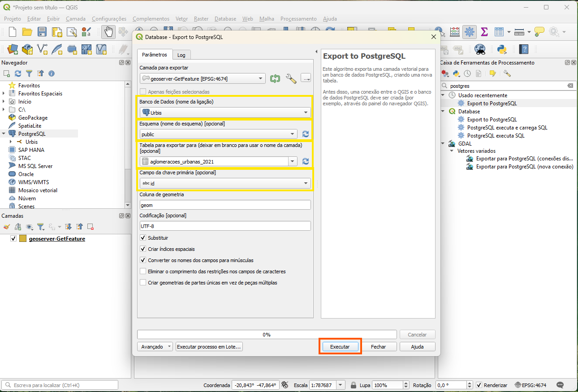Click the Navegador info properties icon
This screenshot has height=392, width=578.
52,73
